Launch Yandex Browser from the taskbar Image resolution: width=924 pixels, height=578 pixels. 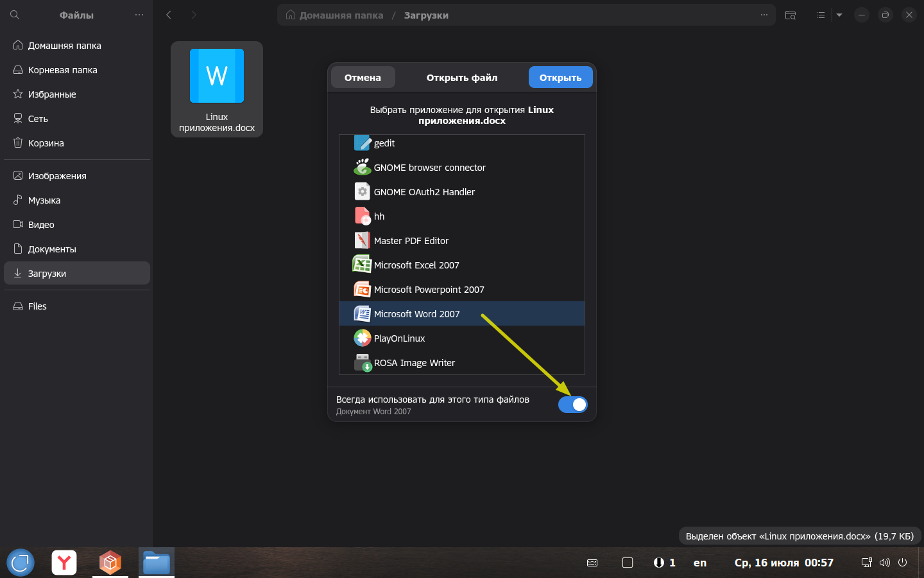(64, 563)
